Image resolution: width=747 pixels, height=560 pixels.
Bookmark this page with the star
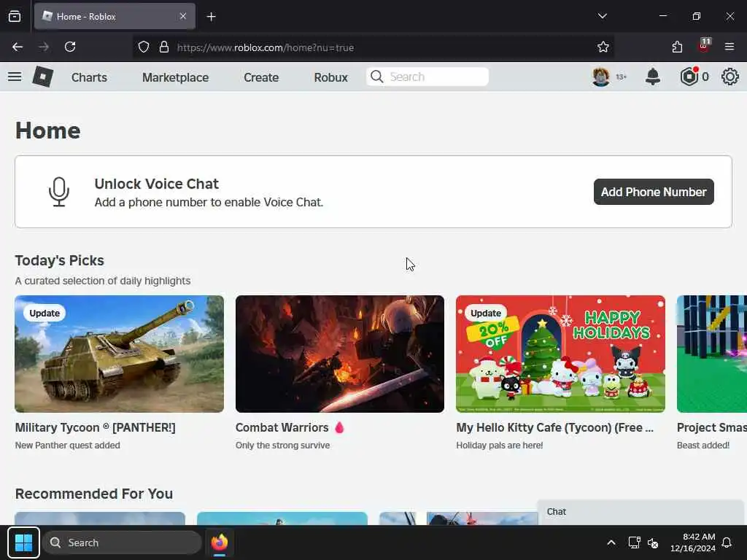tap(603, 47)
